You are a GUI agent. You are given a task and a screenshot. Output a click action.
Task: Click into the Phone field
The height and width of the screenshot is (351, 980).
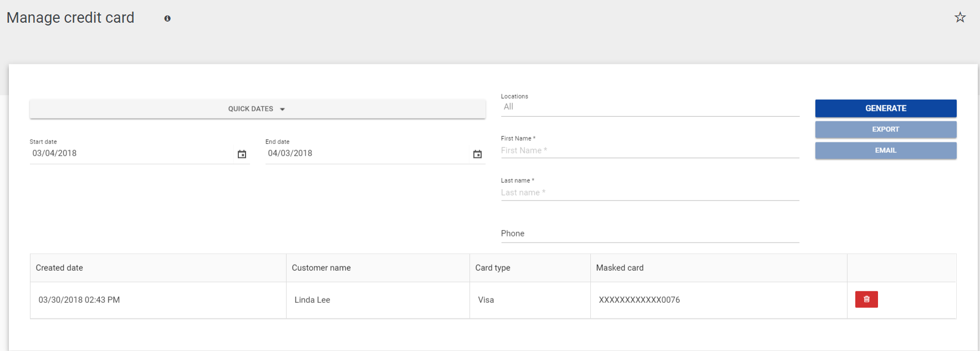650,234
